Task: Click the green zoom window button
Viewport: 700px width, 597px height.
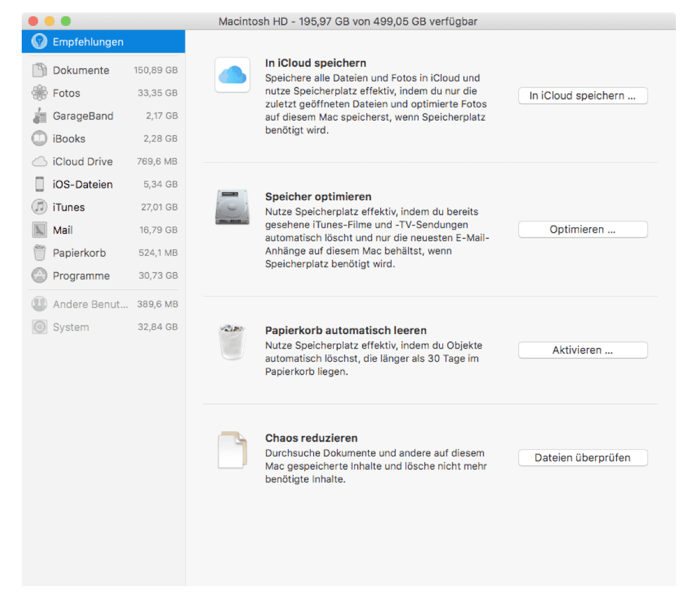Action: click(x=66, y=21)
